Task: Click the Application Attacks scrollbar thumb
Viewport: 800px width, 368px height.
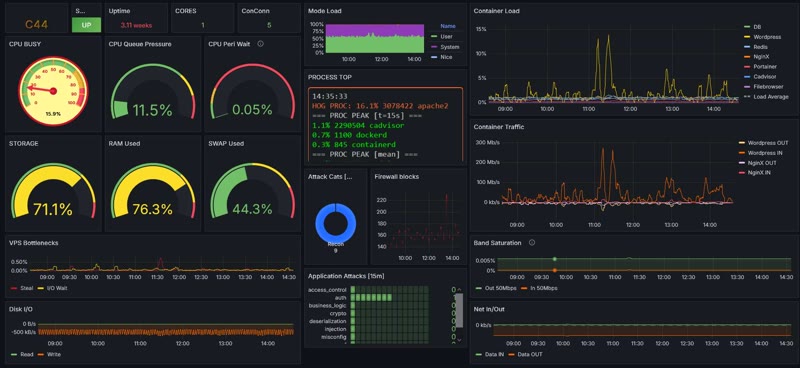Action: tap(459, 310)
